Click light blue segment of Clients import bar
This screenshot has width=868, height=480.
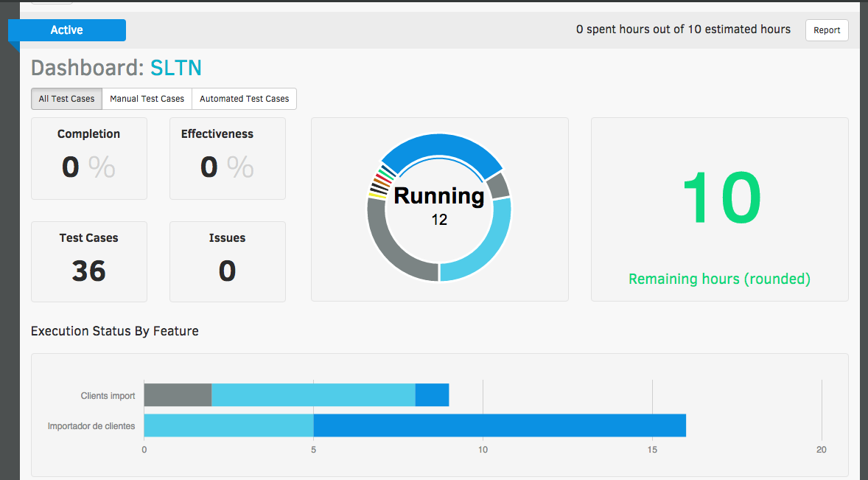tap(313, 395)
